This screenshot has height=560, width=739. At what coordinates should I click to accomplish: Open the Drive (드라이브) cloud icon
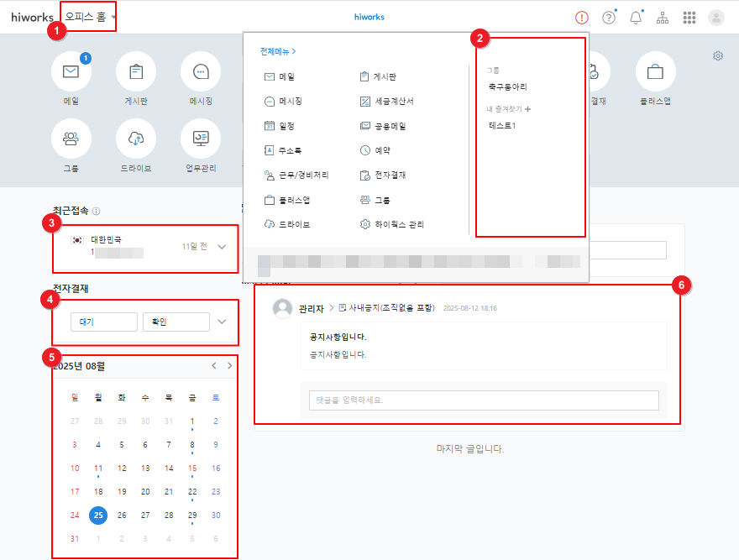[136, 139]
